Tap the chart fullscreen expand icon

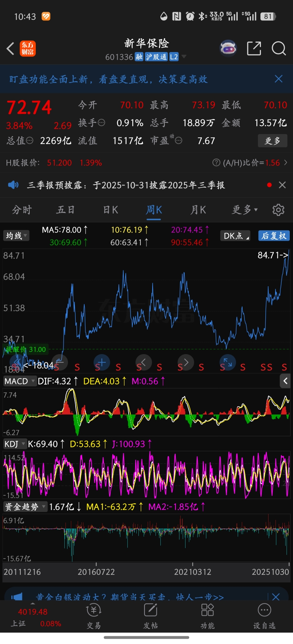tap(227, 362)
